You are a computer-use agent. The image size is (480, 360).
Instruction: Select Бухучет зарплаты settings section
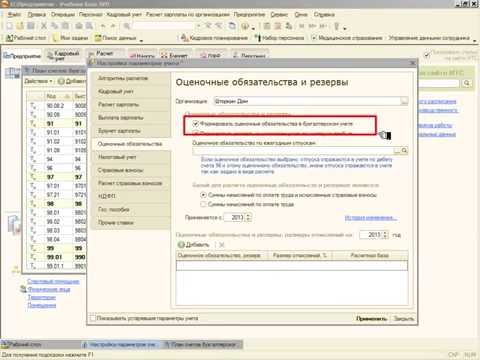tap(130, 131)
